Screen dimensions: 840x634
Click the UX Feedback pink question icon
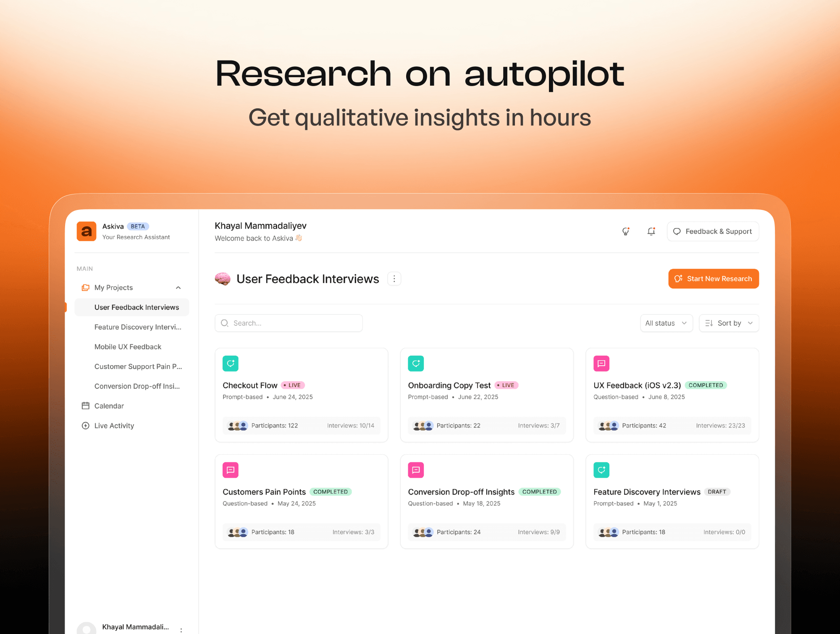point(601,364)
